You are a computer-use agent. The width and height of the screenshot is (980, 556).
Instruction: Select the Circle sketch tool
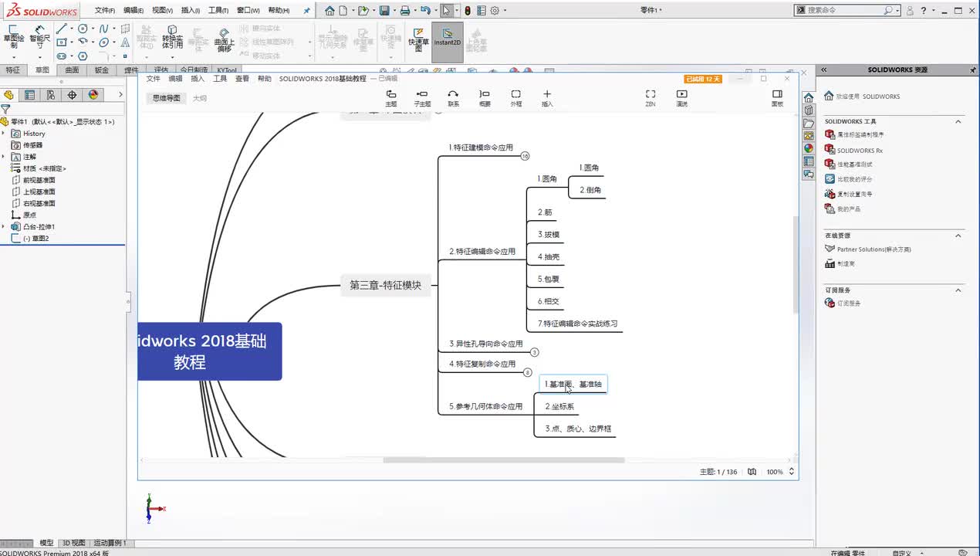click(x=83, y=29)
